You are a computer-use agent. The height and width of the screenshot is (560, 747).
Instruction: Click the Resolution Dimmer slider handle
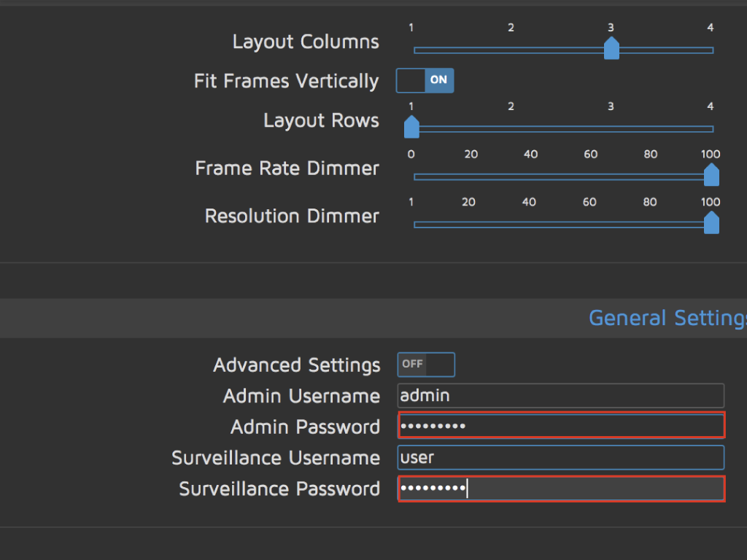point(711,222)
